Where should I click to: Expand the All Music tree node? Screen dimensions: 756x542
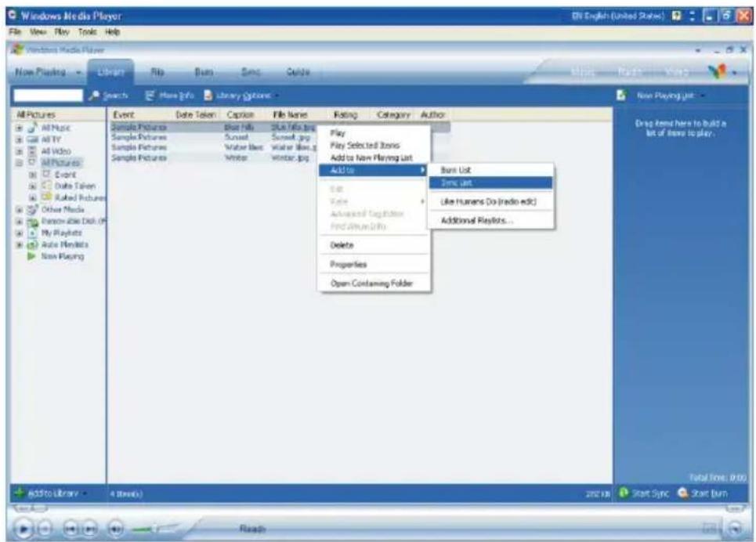20,128
